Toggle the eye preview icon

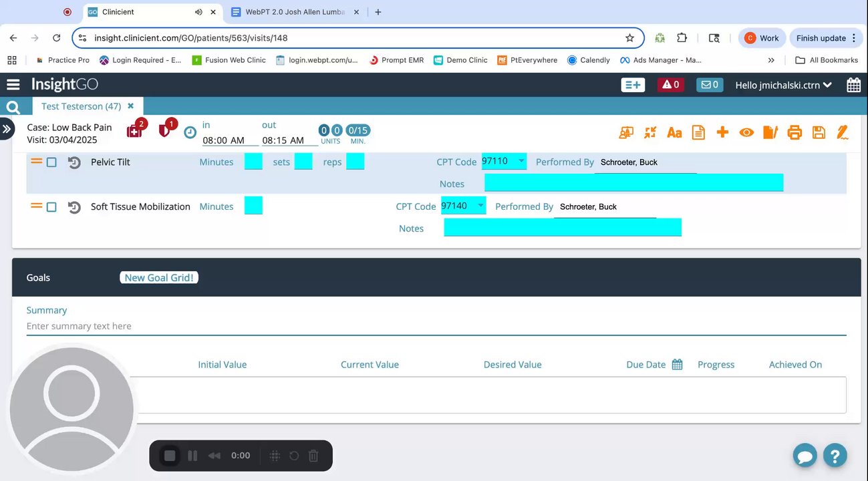[746, 132]
